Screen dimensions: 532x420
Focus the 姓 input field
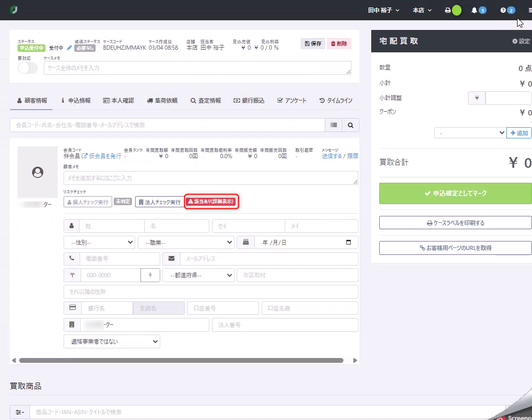112,226
